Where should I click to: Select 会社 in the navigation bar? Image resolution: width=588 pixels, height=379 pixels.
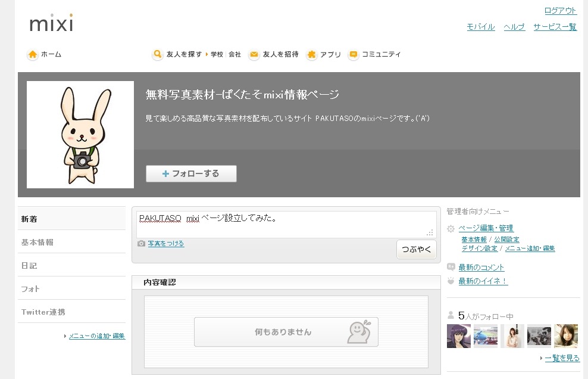point(234,54)
